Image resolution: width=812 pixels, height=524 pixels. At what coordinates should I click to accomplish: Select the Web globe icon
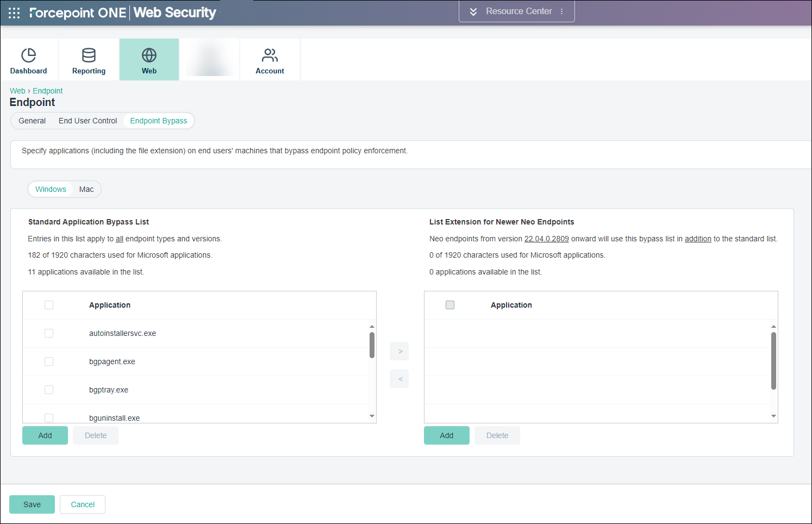(149, 55)
